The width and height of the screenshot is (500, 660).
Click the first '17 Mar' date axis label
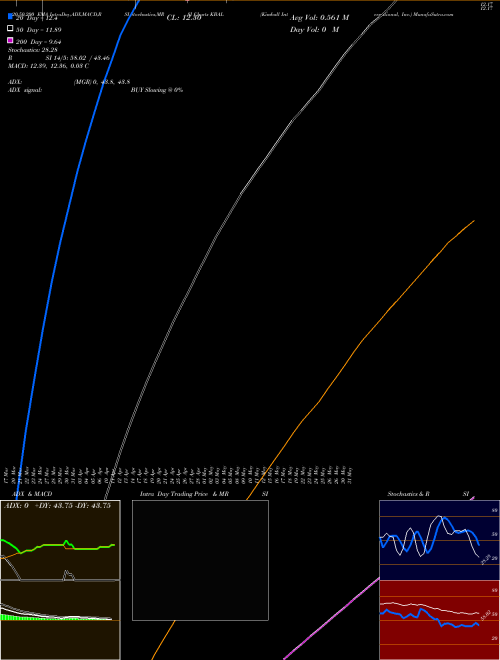6,475
